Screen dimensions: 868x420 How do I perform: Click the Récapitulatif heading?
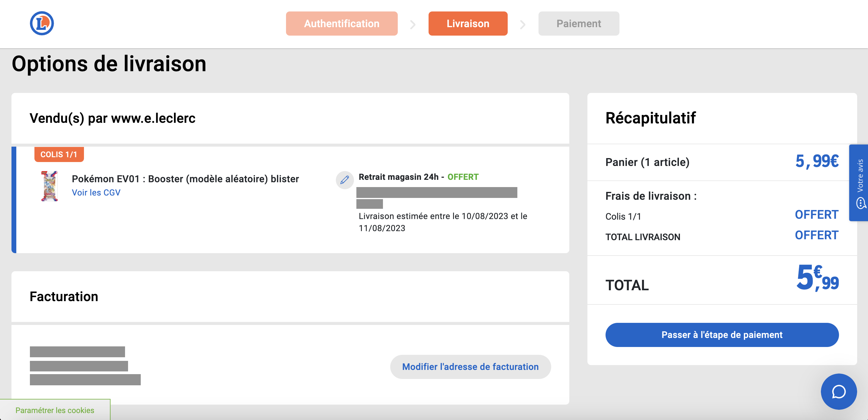point(650,118)
